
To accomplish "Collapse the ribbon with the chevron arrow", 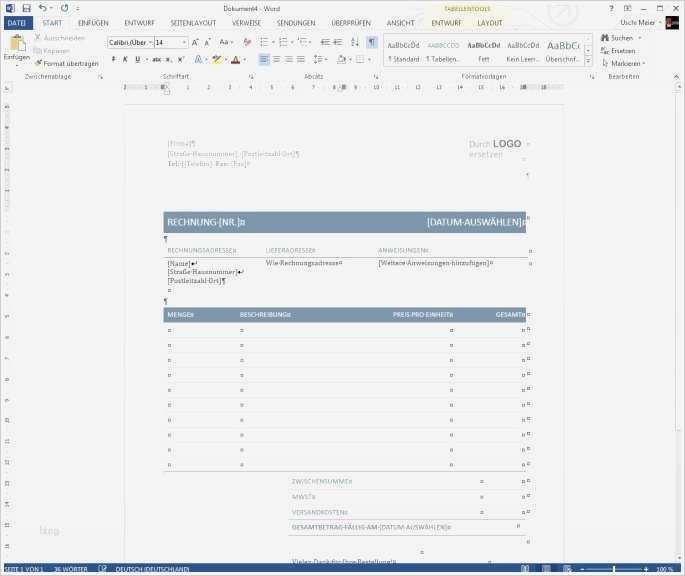I will [676, 76].
